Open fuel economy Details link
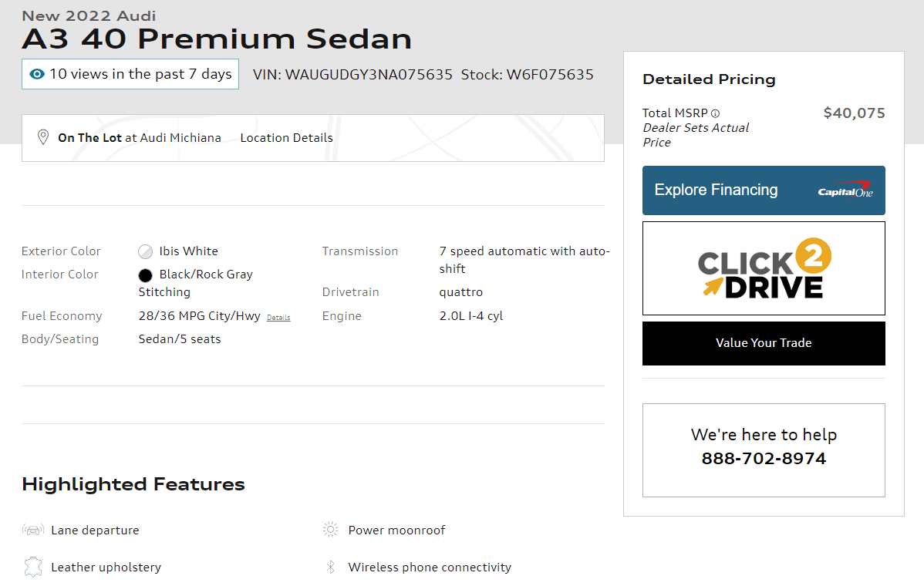Screen dimensions: 924x586 (x=278, y=318)
